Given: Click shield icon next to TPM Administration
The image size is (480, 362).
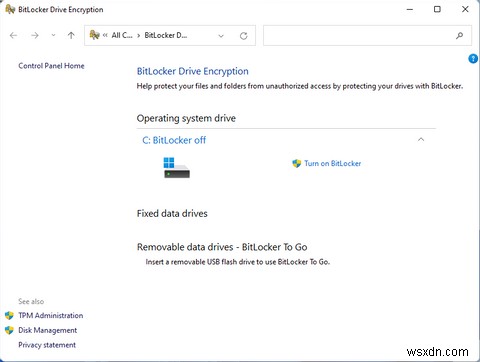Looking at the screenshot, I should click(x=9, y=315).
